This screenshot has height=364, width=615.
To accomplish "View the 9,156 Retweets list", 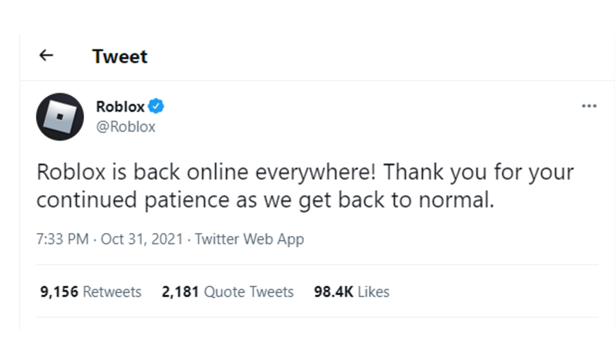I will [90, 291].
